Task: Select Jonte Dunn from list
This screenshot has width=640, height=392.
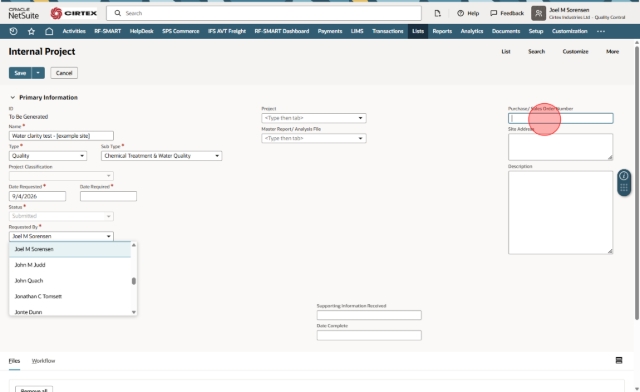Action: coord(70,311)
